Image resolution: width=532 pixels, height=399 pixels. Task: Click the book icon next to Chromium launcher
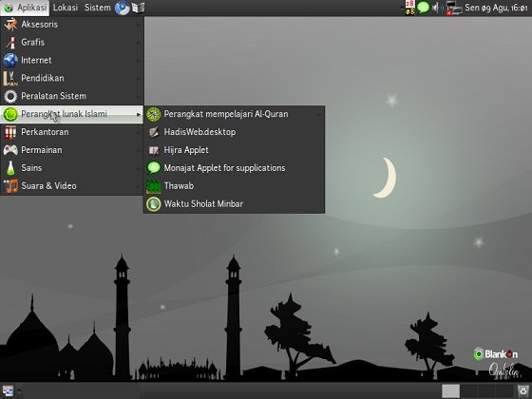pyautogui.click(x=139, y=8)
